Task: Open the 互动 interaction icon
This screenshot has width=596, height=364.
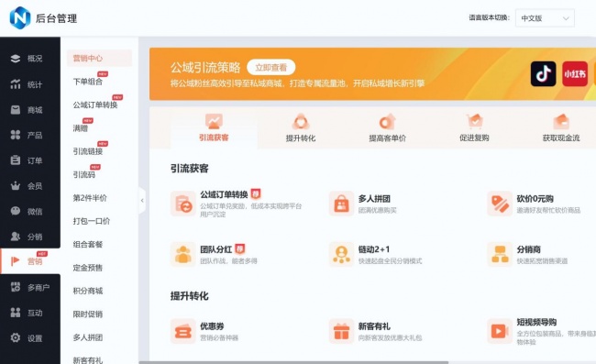Action: [x=16, y=313]
